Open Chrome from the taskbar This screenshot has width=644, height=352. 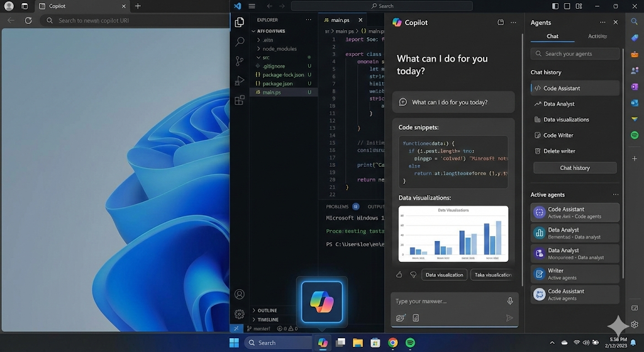[393, 343]
